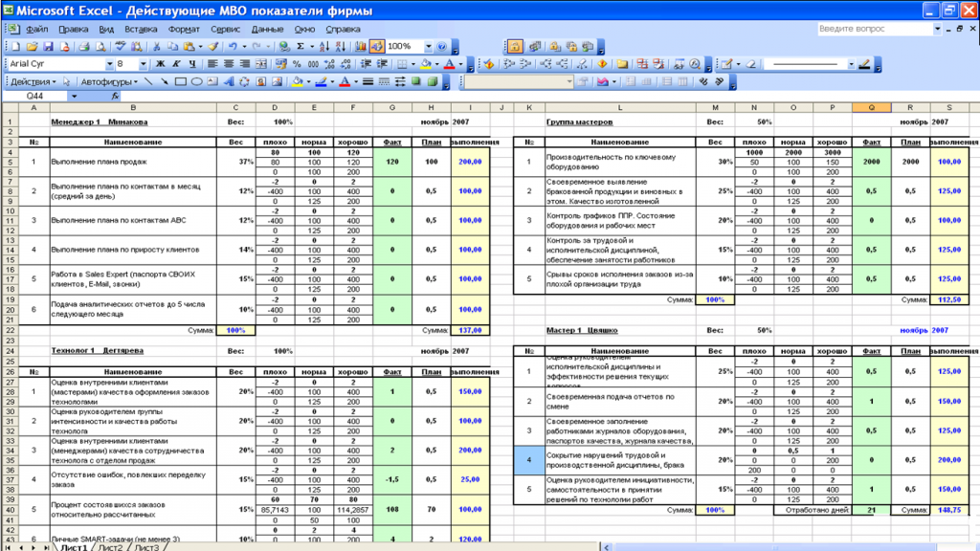Open Print Preview from the toolbar
980x551 pixels.
(100, 47)
